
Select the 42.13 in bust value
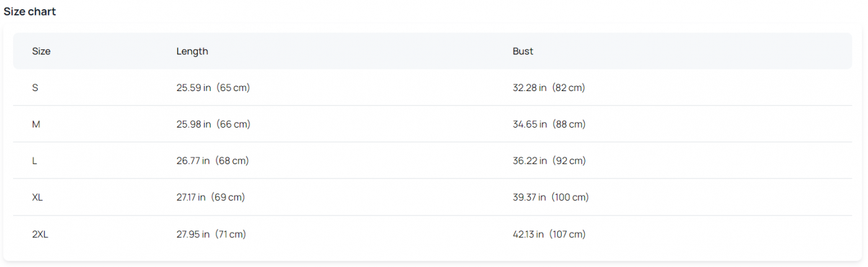click(x=528, y=234)
